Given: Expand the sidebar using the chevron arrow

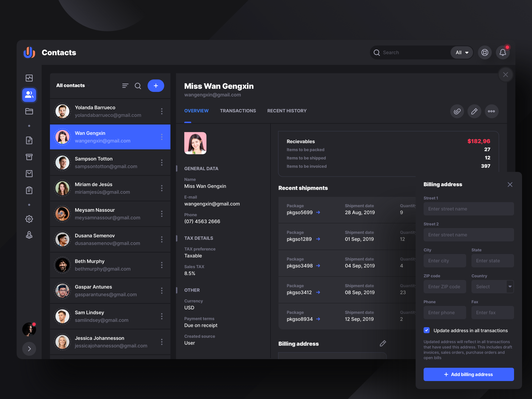Looking at the screenshot, I should point(29,349).
